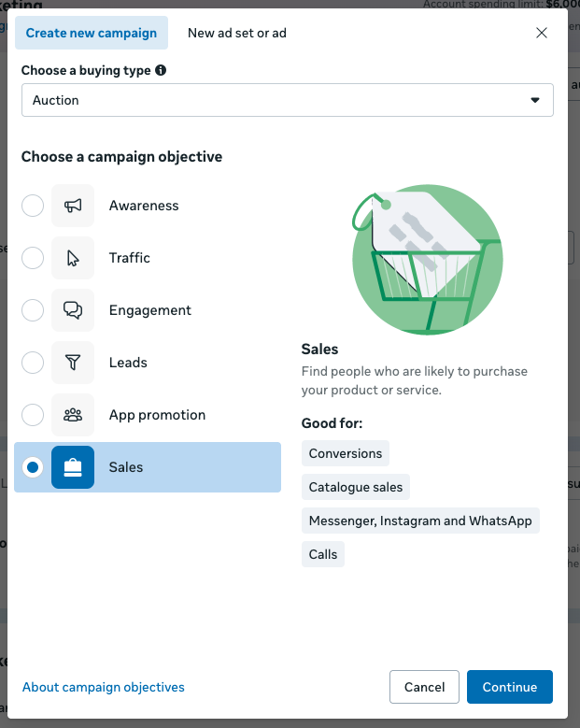Click the Sales shopping basket illustration
This screenshot has height=728, width=580.
click(x=428, y=260)
